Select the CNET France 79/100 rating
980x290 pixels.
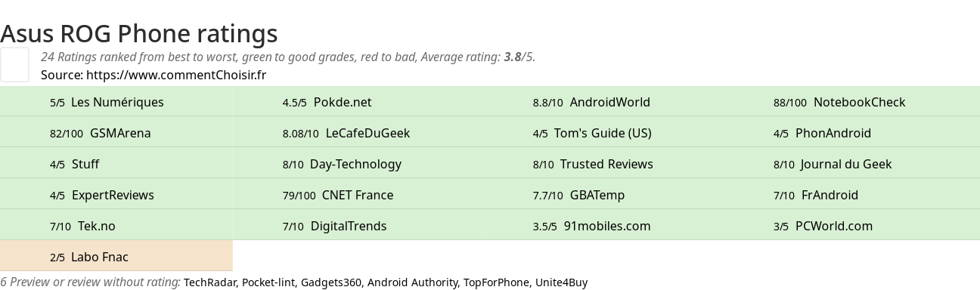pos(358,195)
